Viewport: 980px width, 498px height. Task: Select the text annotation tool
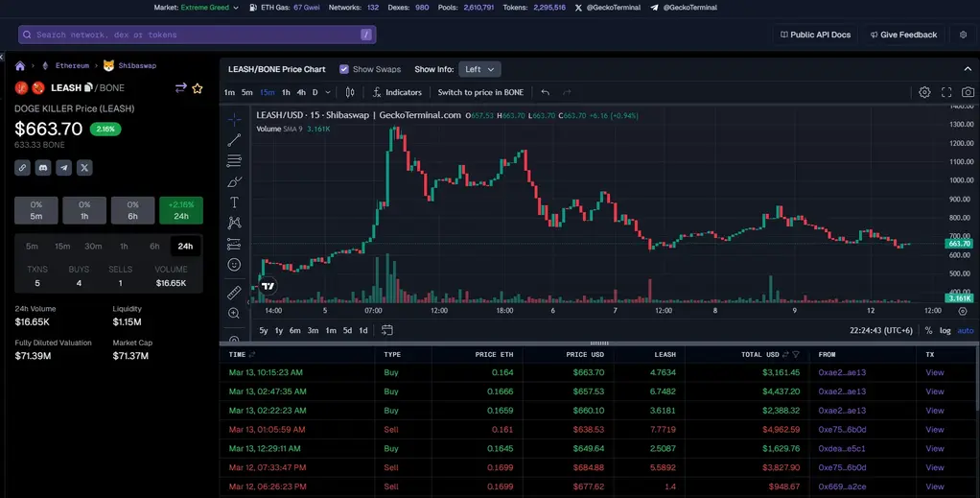point(234,202)
